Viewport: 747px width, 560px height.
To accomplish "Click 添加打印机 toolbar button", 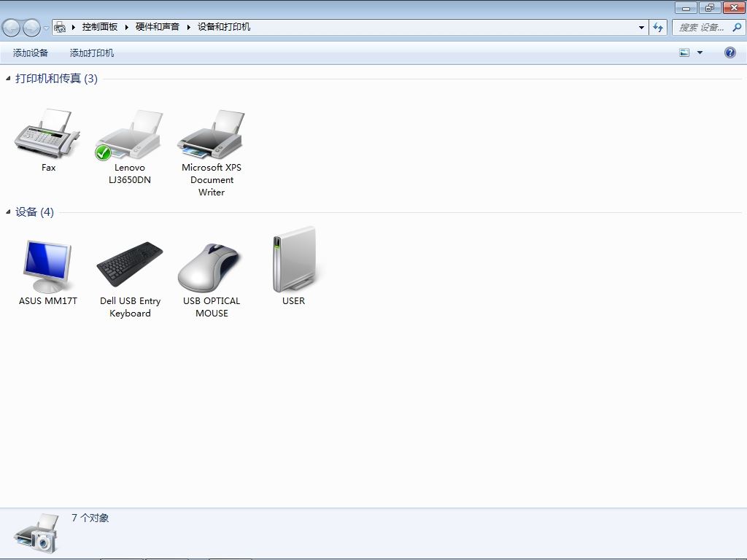I will (92, 52).
